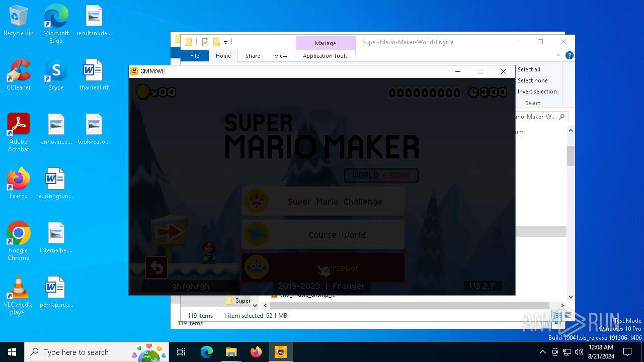The image size is (644, 362).
Task: Click the timer clock icon in game
Action: pos(473,93)
